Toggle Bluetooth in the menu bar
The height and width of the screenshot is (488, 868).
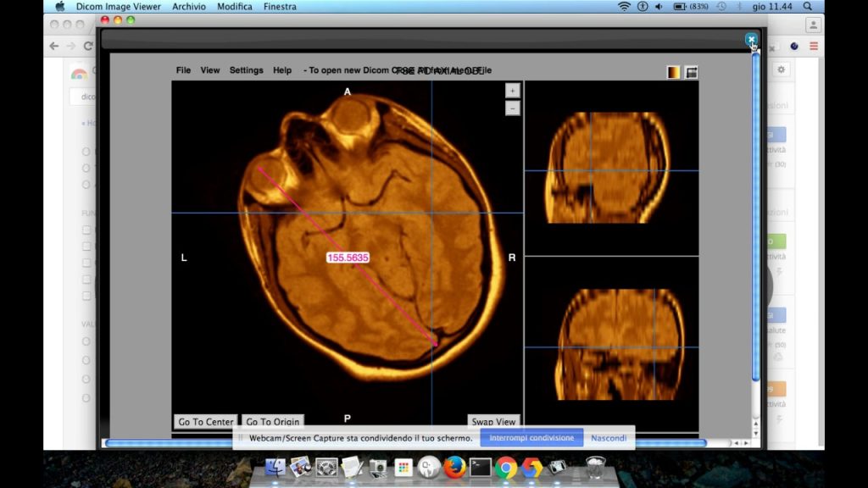[740, 6]
